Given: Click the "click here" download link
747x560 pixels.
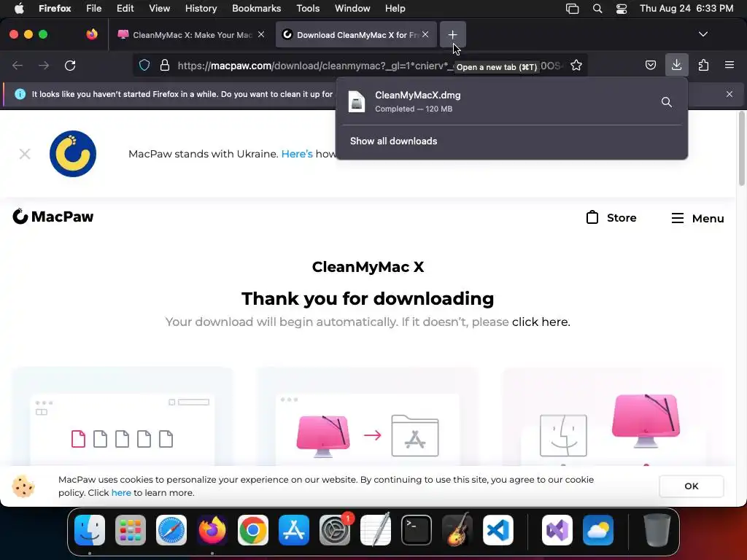Looking at the screenshot, I should pyautogui.click(x=540, y=322).
